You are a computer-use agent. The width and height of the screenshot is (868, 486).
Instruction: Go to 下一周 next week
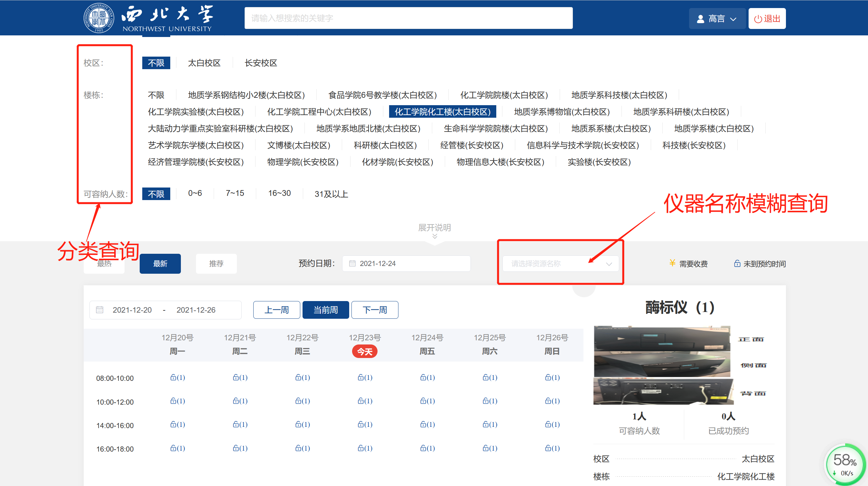click(375, 310)
